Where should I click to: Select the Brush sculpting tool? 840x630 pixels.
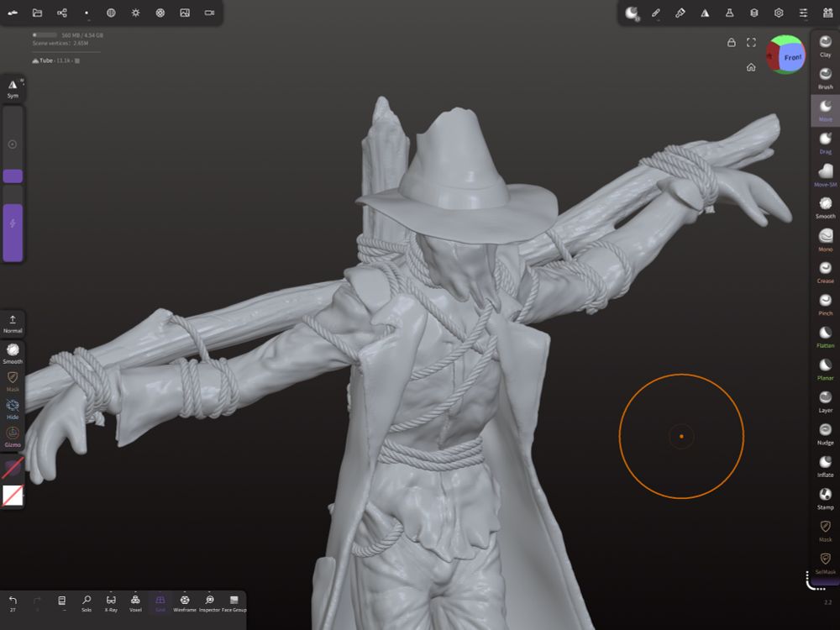coord(825,78)
